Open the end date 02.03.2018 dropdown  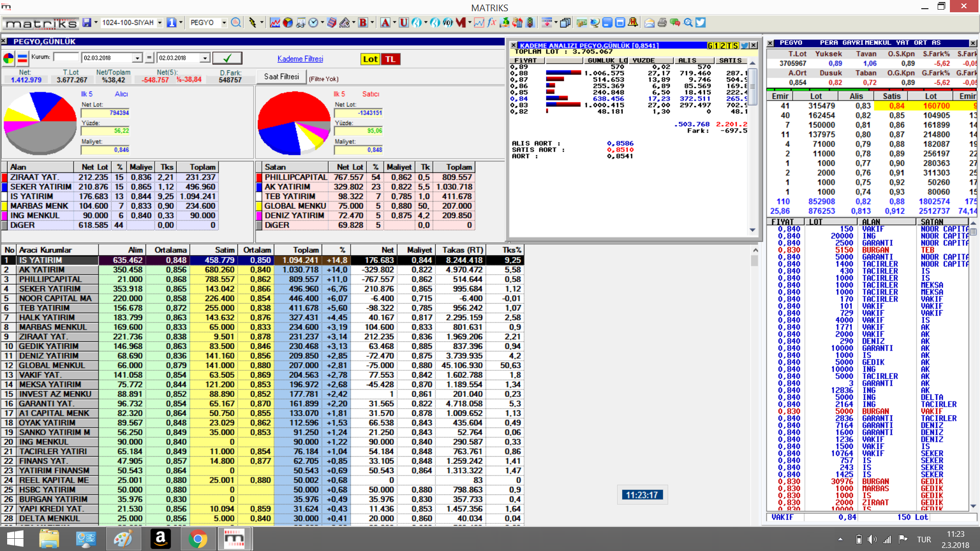pos(205,58)
